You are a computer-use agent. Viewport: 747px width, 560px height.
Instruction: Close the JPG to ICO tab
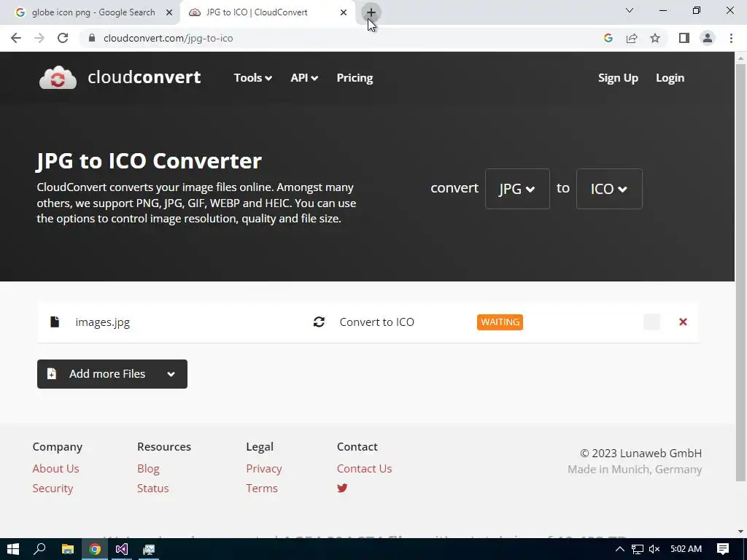pyautogui.click(x=344, y=12)
